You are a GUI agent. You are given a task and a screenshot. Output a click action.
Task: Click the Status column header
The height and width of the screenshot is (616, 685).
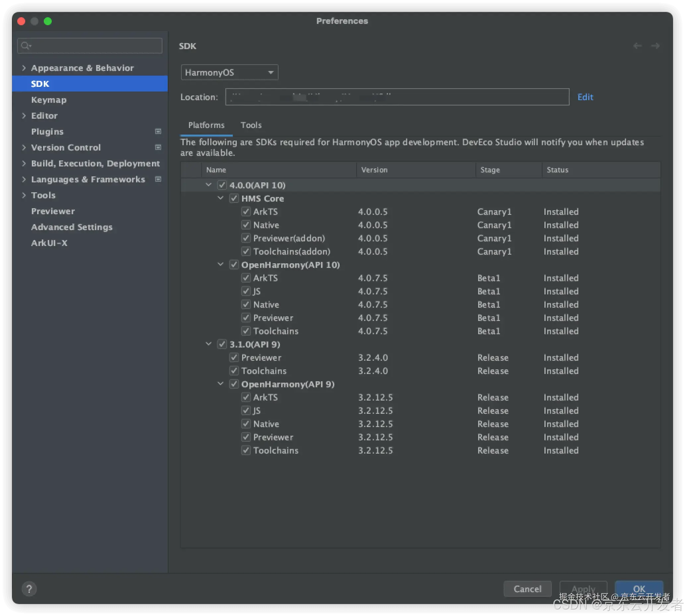(601, 170)
